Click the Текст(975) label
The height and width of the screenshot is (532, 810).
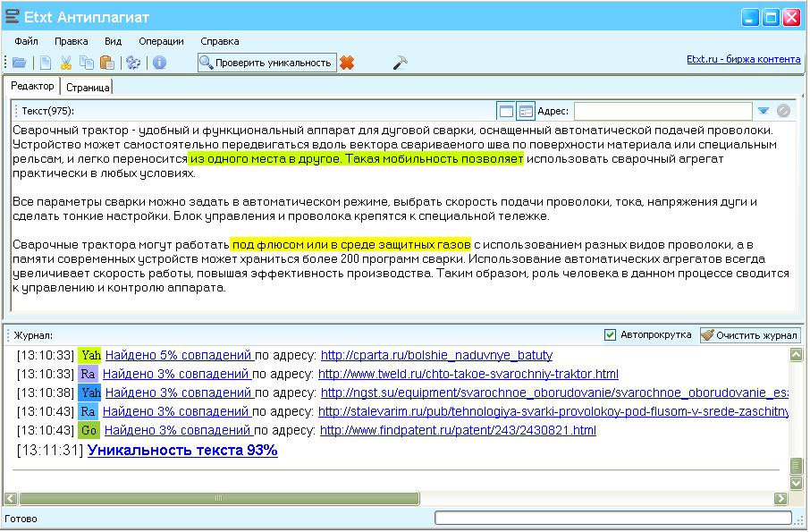(x=47, y=111)
